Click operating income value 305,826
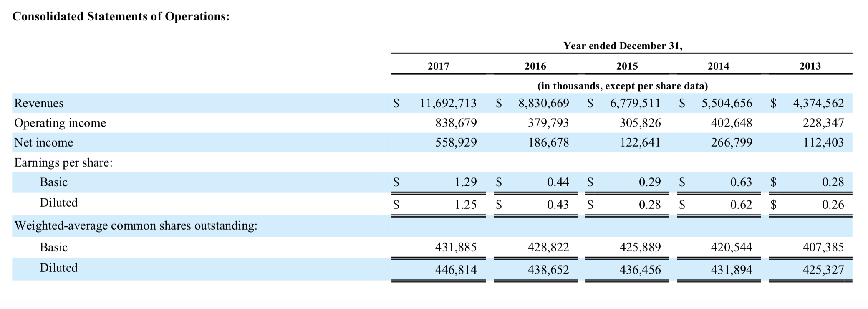 (640, 123)
